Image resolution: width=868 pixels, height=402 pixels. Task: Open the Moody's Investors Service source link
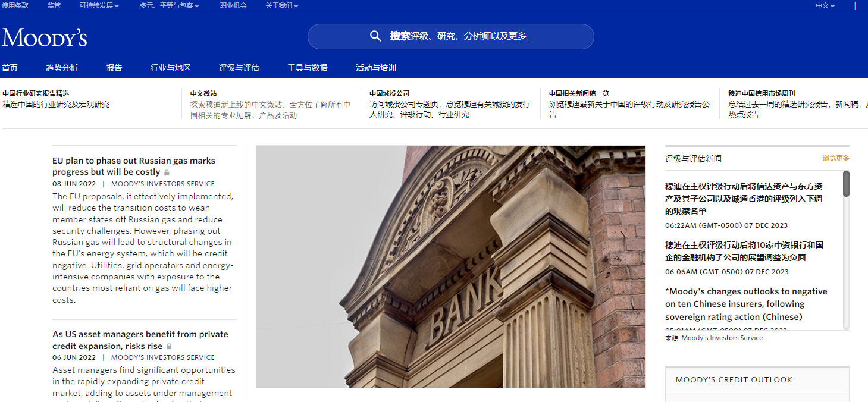(x=722, y=338)
